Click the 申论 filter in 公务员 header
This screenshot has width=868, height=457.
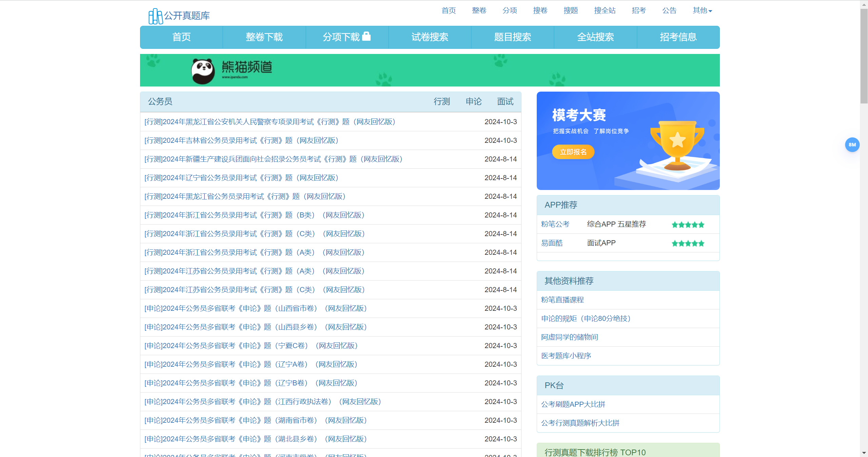click(474, 101)
